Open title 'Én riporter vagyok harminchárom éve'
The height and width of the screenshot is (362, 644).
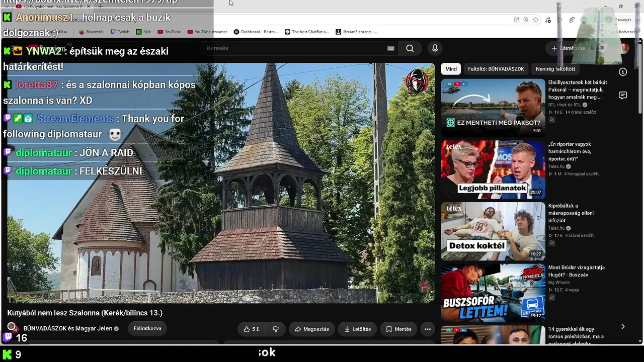[x=570, y=151]
